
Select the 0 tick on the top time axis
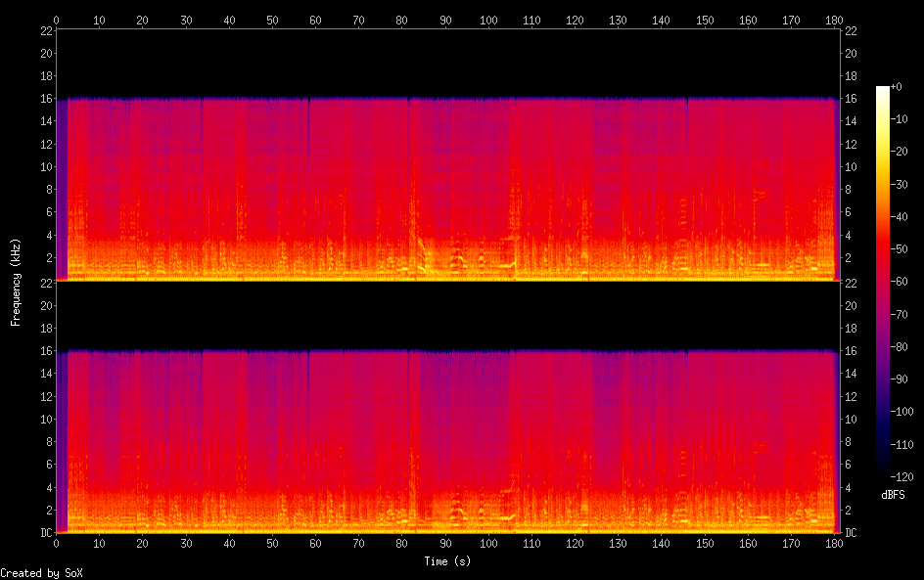pos(56,19)
